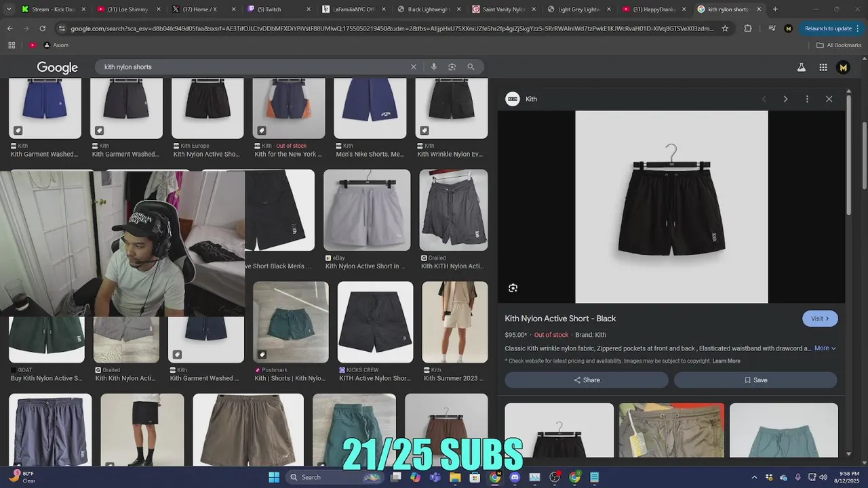Image resolution: width=868 pixels, height=488 pixels.
Task: Open Google Lens image search
Action: 452,67
